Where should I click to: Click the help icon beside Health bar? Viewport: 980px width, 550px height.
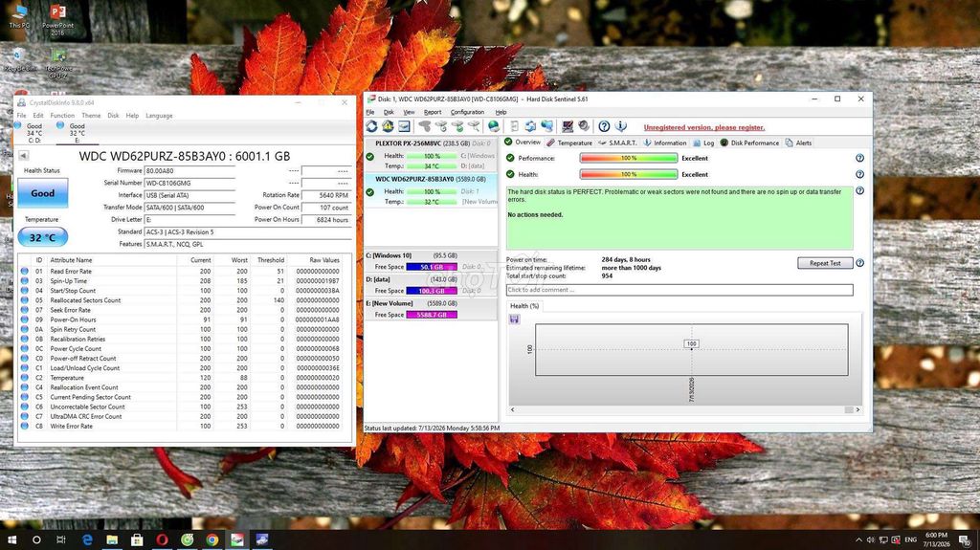tap(860, 174)
